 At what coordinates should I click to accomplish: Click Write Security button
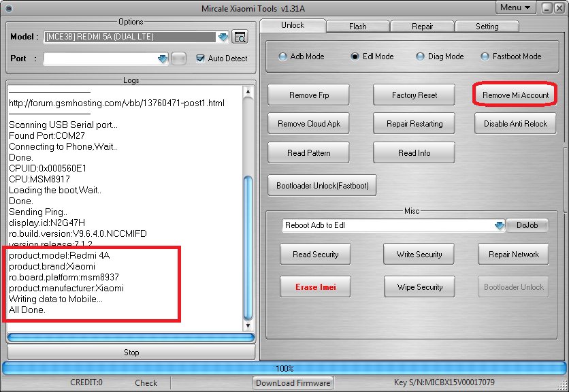coord(419,255)
